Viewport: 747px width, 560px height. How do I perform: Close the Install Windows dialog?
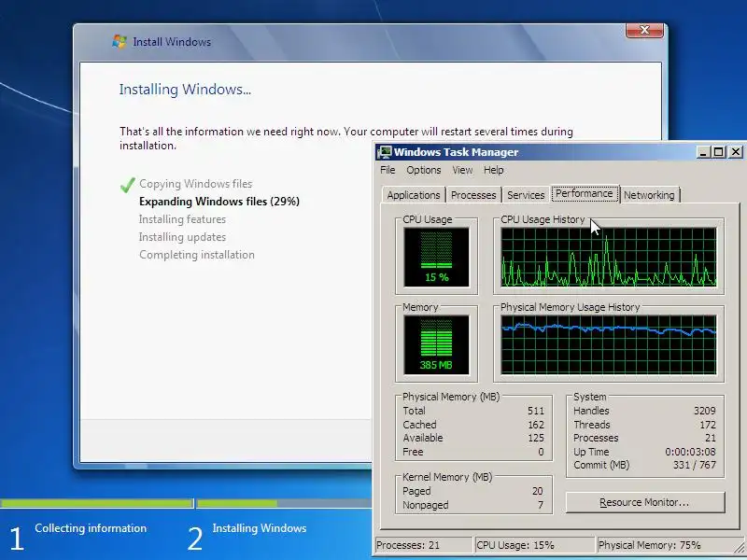[x=644, y=30]
